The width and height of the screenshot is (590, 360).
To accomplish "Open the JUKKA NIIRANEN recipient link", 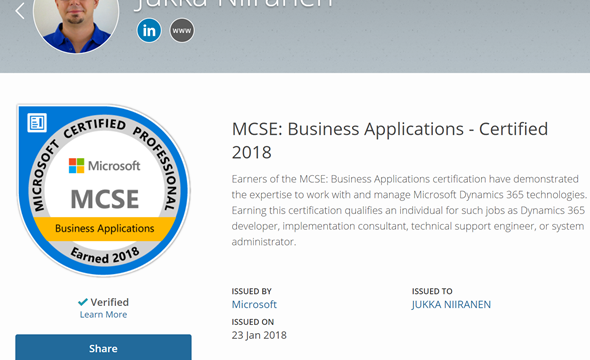I will click(x=451, y=304).
